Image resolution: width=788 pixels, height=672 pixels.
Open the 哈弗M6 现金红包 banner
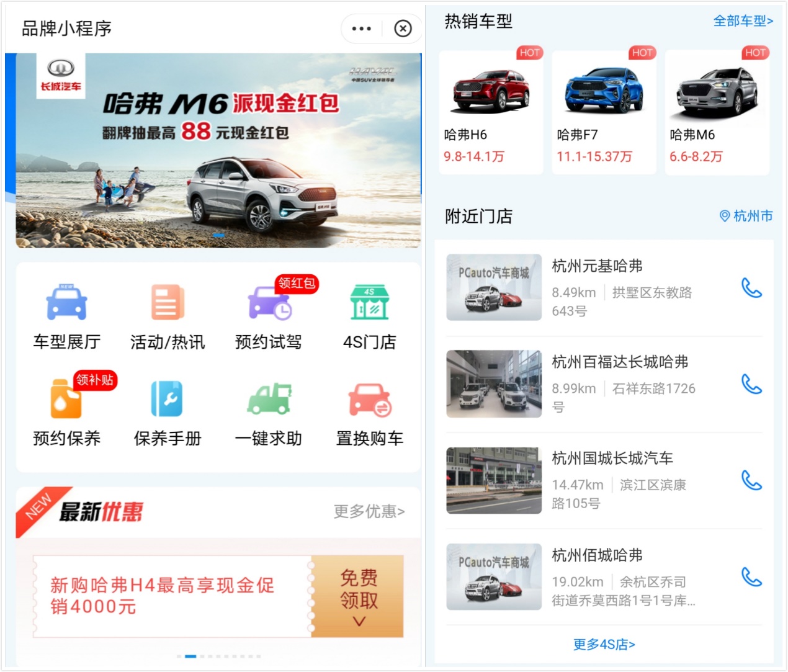(x=218, y=151)
